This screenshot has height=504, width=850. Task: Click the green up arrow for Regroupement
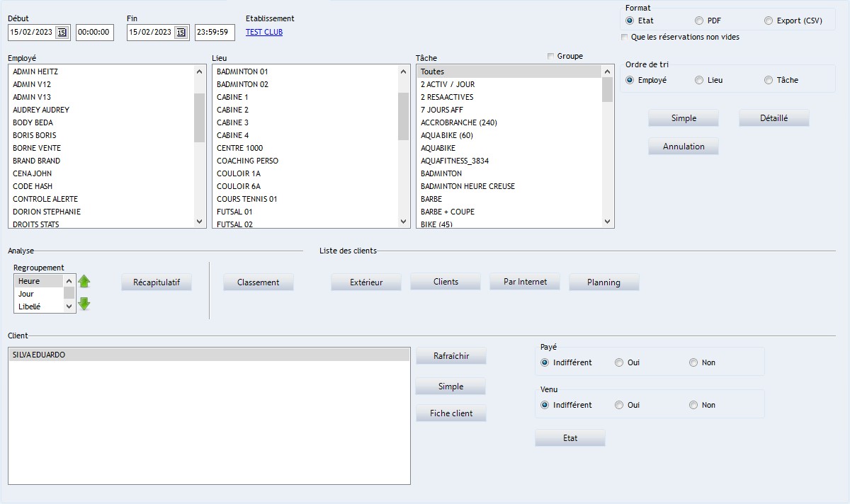click(x=84, y=282)
